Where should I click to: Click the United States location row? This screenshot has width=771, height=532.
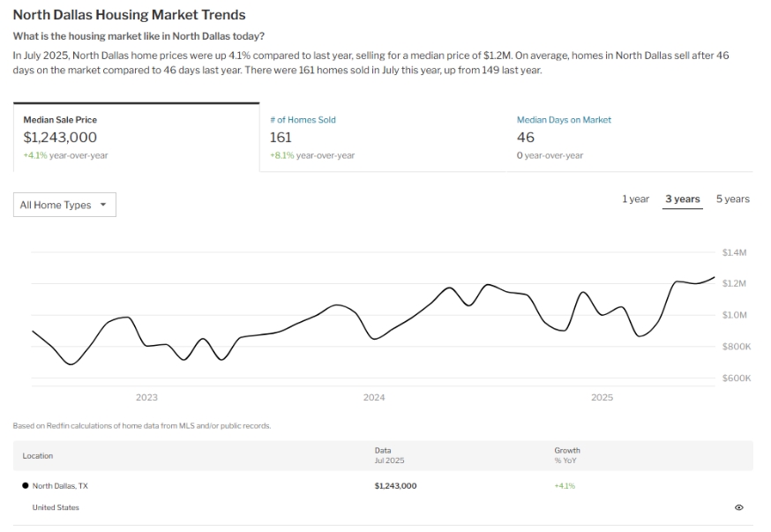56,507
